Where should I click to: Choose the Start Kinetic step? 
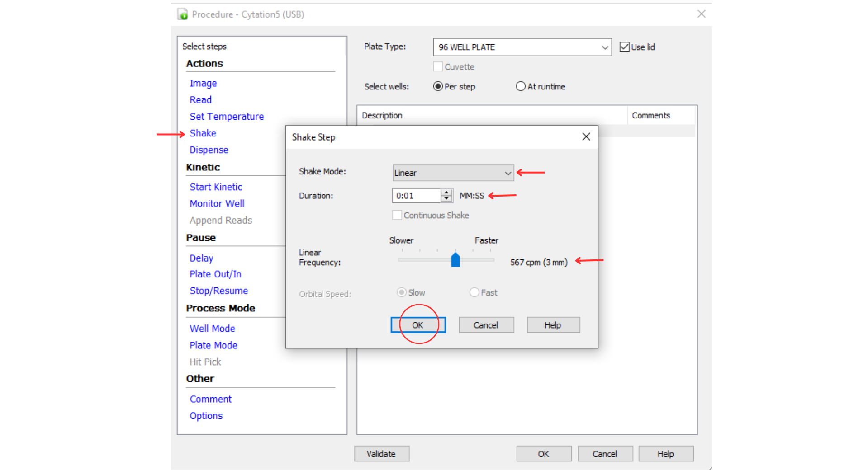tap(216, 187)
